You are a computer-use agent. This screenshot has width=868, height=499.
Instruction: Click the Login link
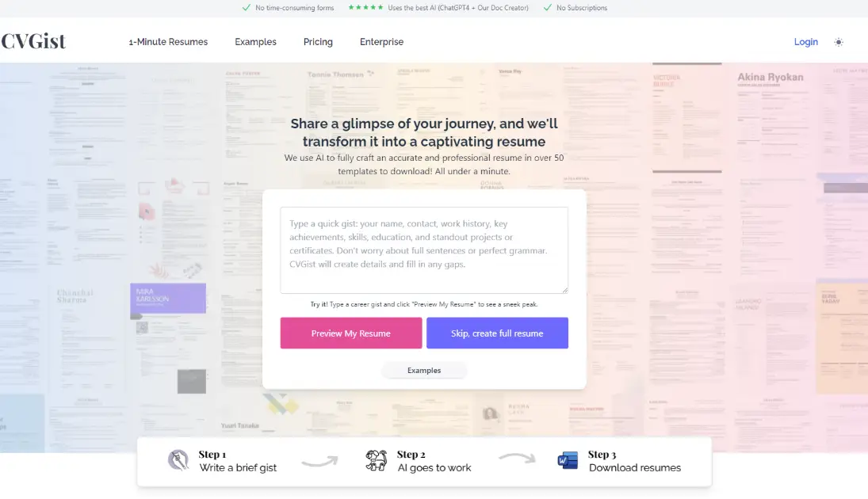click(805, 42)
